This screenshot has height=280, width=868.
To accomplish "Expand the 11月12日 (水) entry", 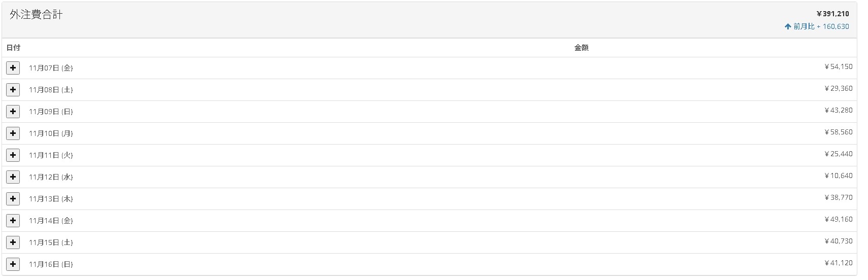I will tap(13, 177).
